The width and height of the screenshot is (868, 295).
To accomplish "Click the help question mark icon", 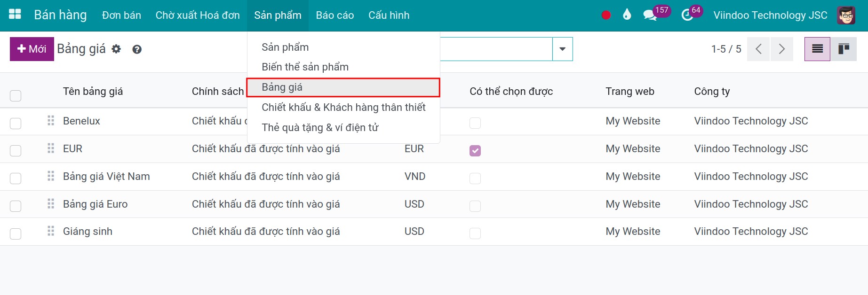I will (137, 49).
